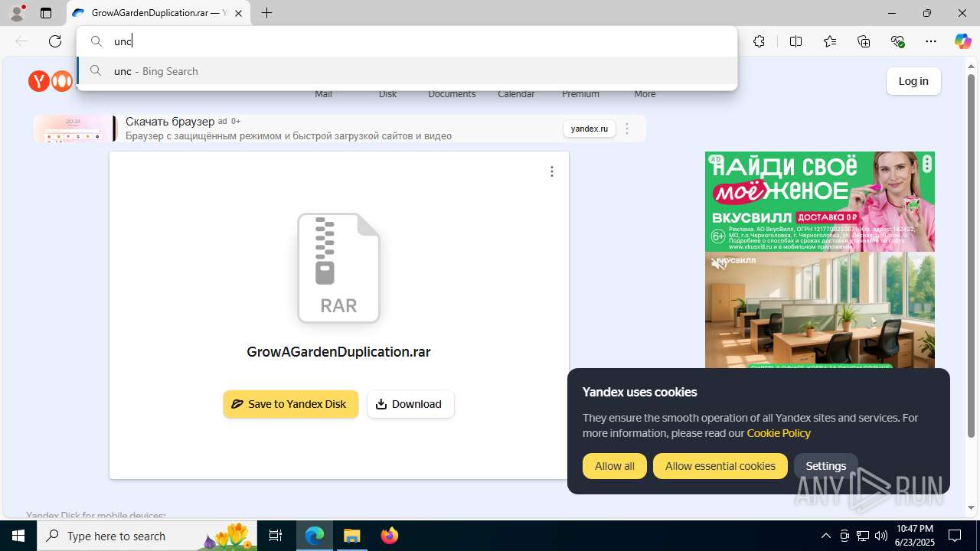The height and width of the screenshot is (551, 980).
Task: Open Favorites star icon
Action: (830, 41)
